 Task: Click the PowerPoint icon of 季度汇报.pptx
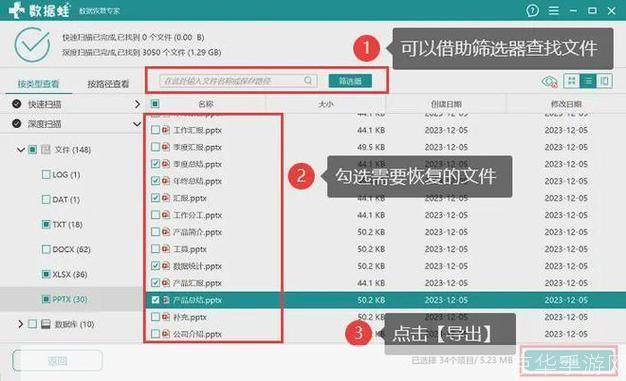click(x=166, y=147)
